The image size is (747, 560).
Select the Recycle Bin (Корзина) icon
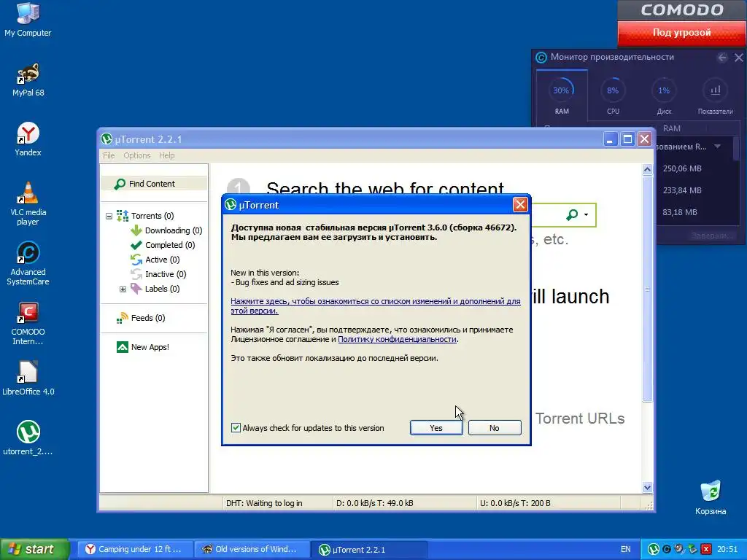click(711, 497)
